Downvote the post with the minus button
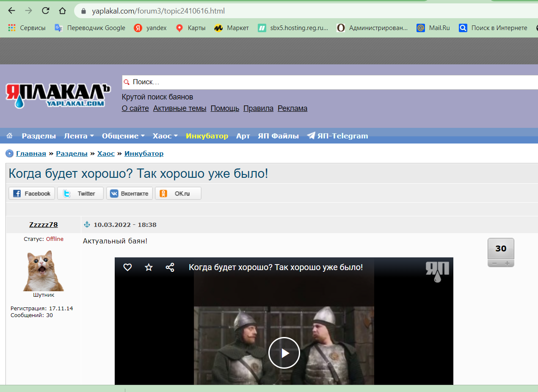 point(494,263)
